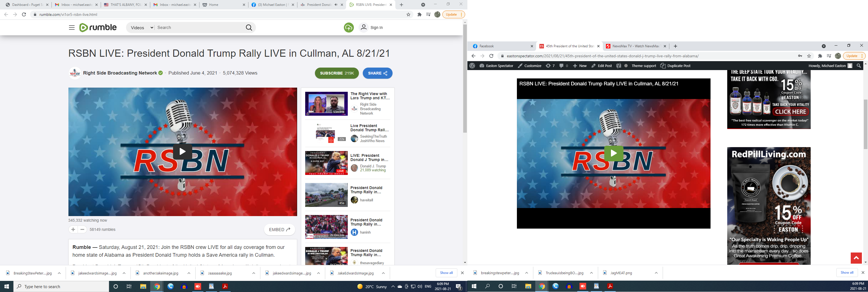The image size is (868, 292).
Task: Mute the President Donald tab audio
Action: click(336, 5)
